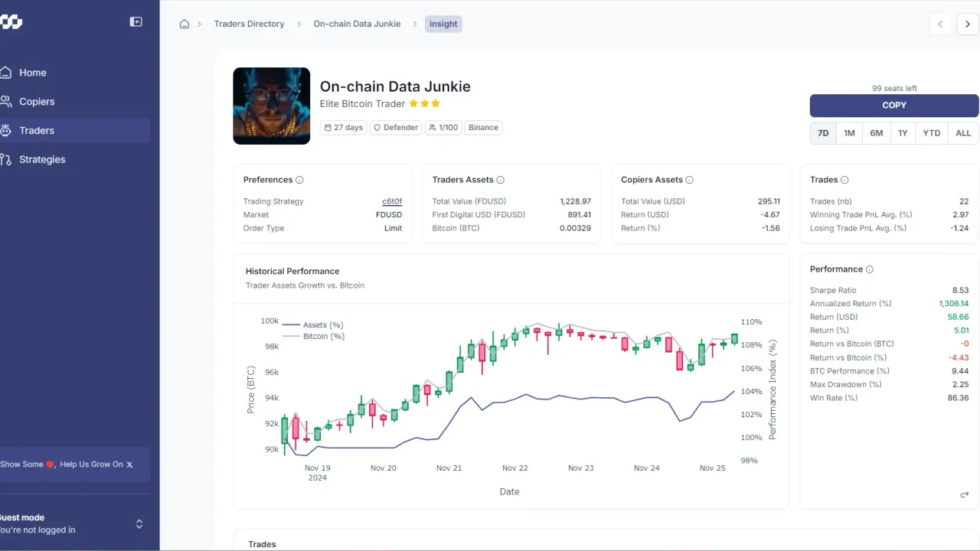
Task: Click the Trades info icon
Action: [844, 180]
